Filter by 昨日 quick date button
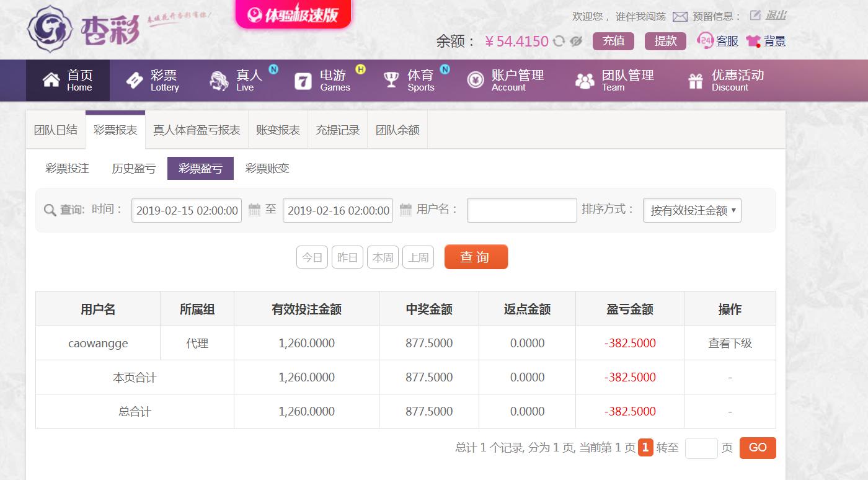Screen dimensions: 868x480 tap(348, 257)
